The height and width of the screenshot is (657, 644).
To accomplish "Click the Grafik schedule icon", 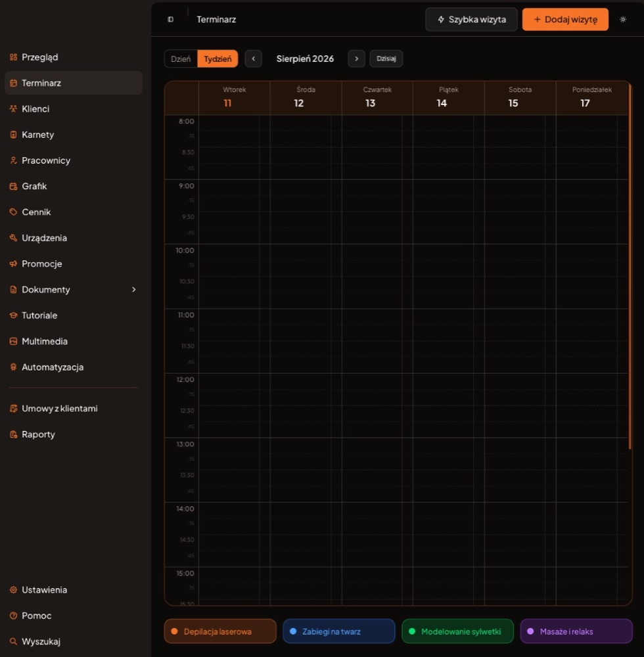I will 13,187.
